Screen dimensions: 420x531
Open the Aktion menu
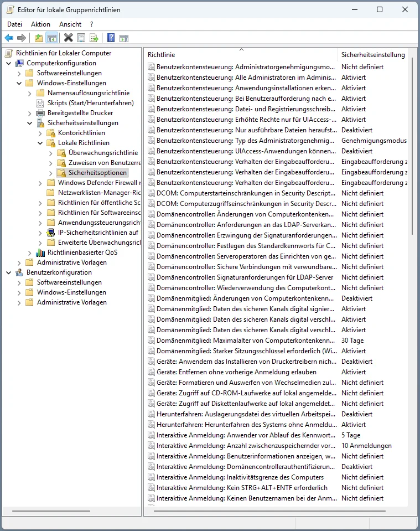point(40,24)
